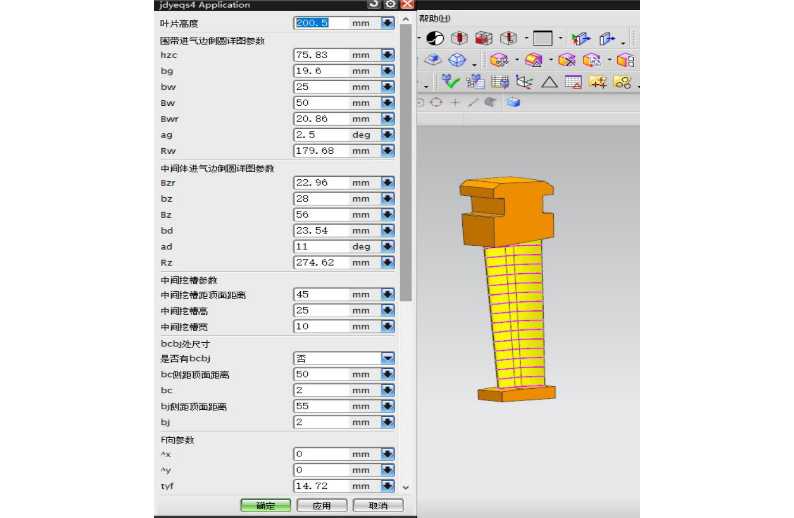The width and height of the screenshot is (794, 518).
Task: Click the reset arrow icon in dialog title
Action: (x=374, y=4)
